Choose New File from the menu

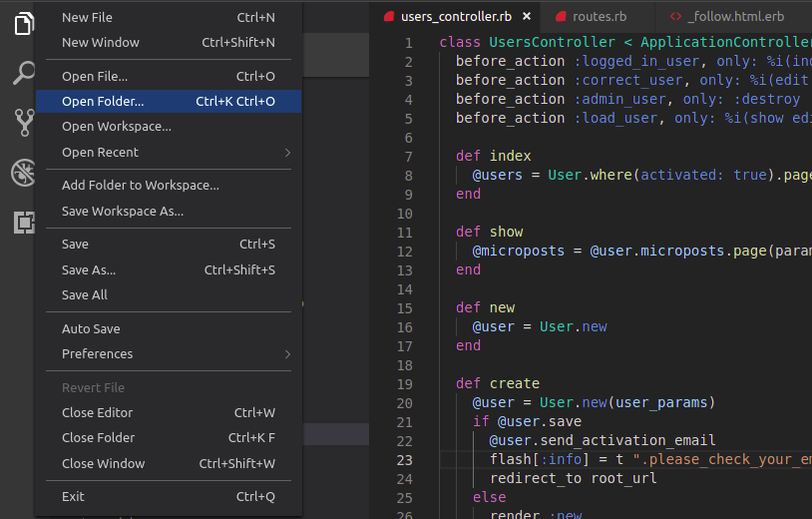tap(169, 18)
